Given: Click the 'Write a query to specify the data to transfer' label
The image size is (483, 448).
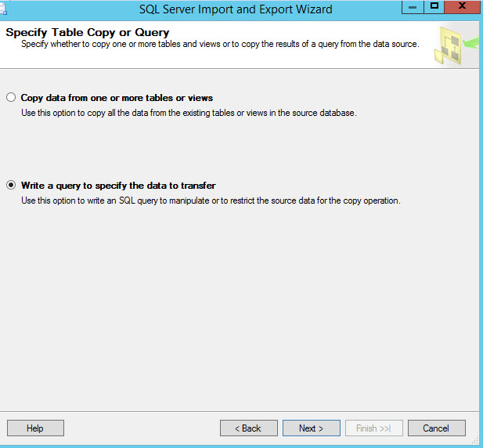Looking at the screenshot, I should (x=118, y=186).
